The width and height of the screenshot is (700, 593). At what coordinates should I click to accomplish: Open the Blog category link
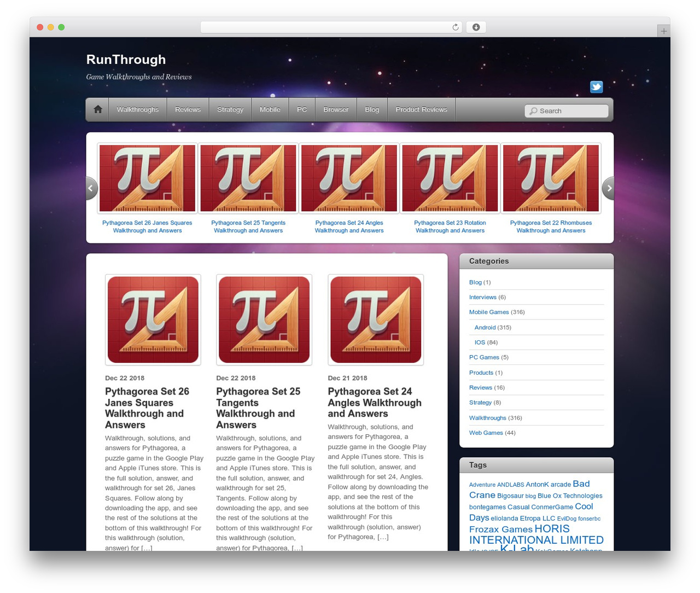pyautogui.click(x=475, y=282)
